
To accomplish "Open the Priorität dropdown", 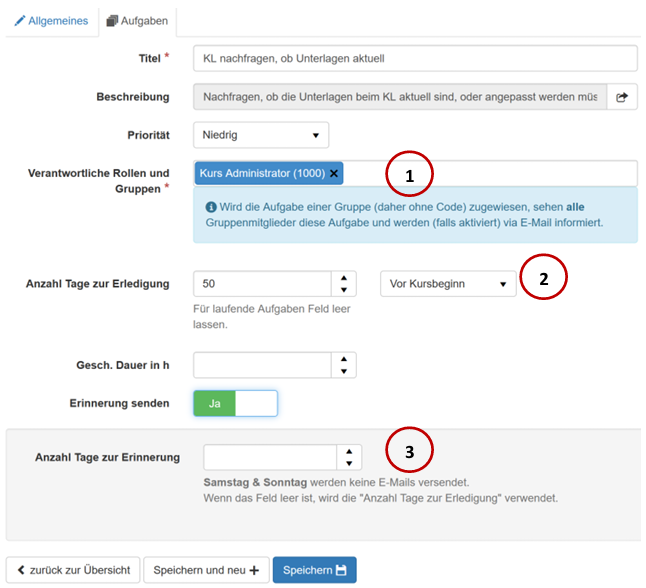I will (261, 134).
